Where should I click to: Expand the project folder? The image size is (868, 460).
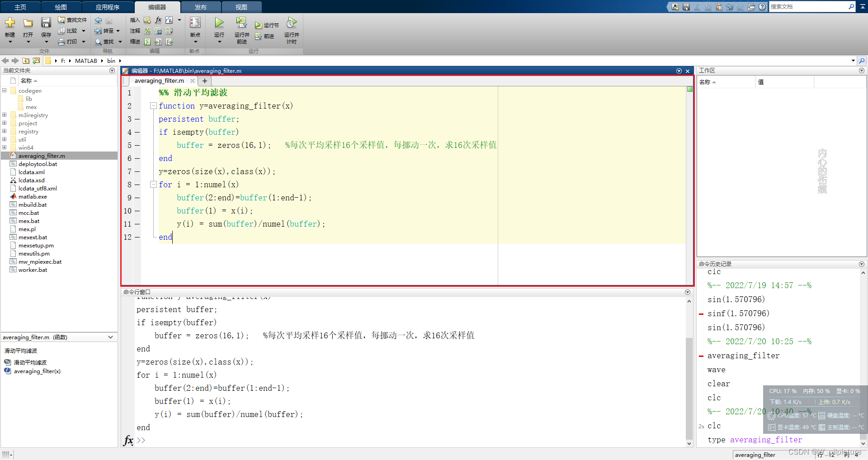pos(5,123)
